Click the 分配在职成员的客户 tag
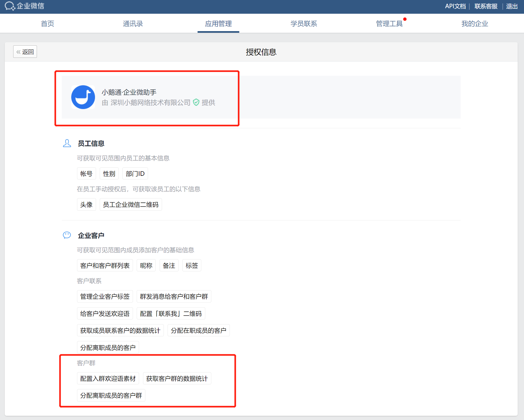This screenshot has height=420, width=524. [x=199, y=330]
